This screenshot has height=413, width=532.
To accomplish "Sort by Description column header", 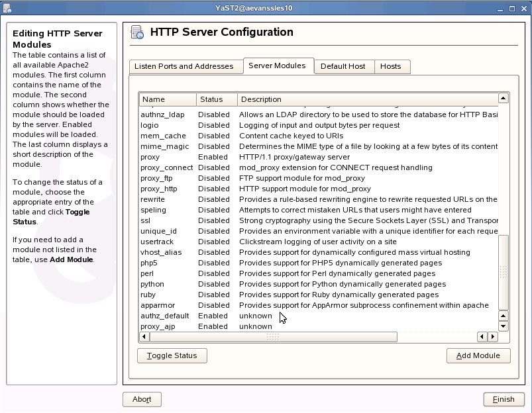I will [x=368, y=99].
